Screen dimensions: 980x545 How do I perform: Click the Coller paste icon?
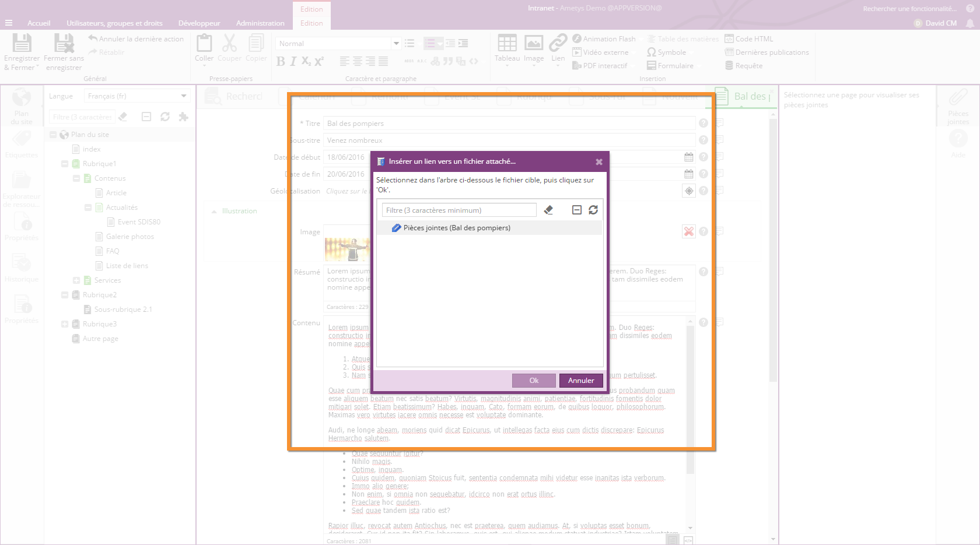pos(204,43)
